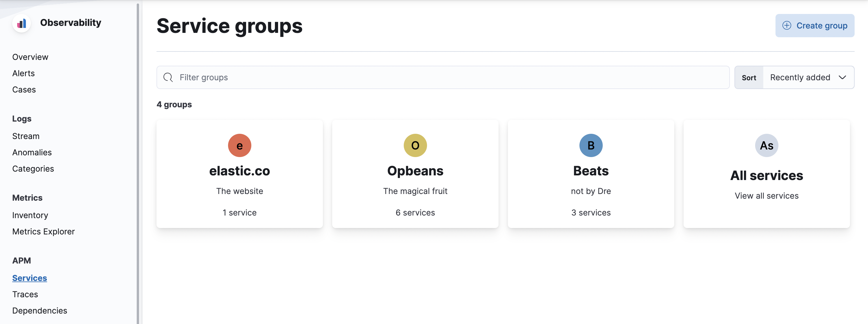The width and height of the screenshot is (868, 324).
Task: Open the Alerts page
Action: (x=23, y=73)
